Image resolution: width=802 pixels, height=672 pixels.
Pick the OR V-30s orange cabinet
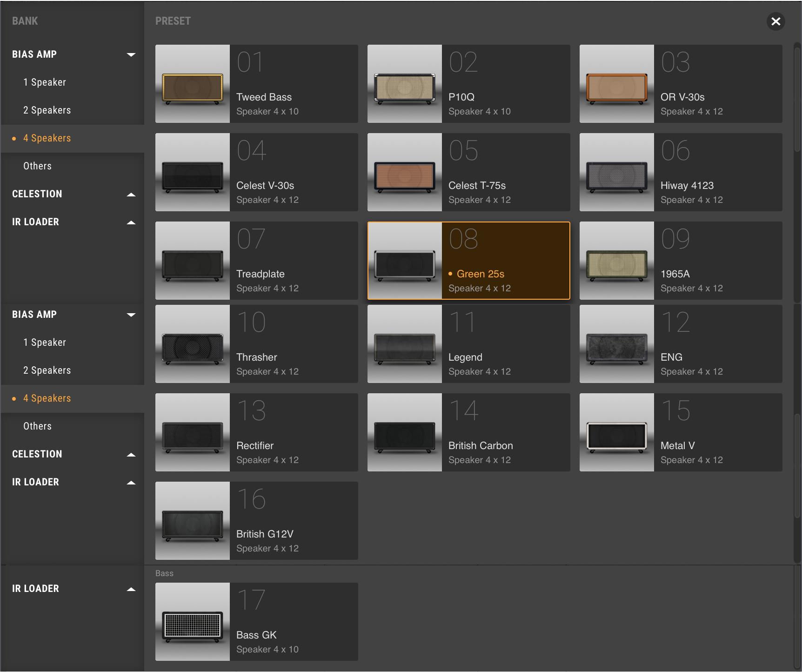point(681,84)
